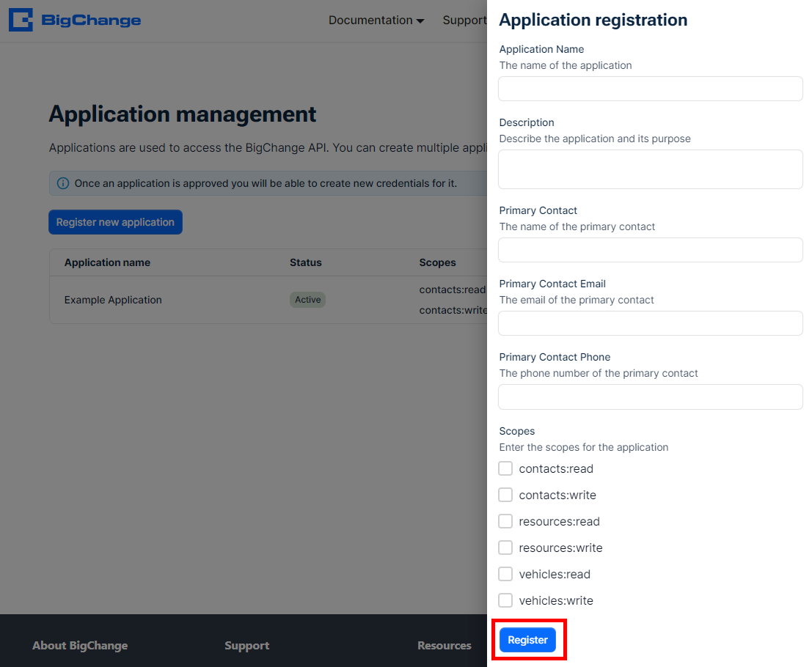
Task: Click the info icon in the approval notice
Action: [62, 183]
